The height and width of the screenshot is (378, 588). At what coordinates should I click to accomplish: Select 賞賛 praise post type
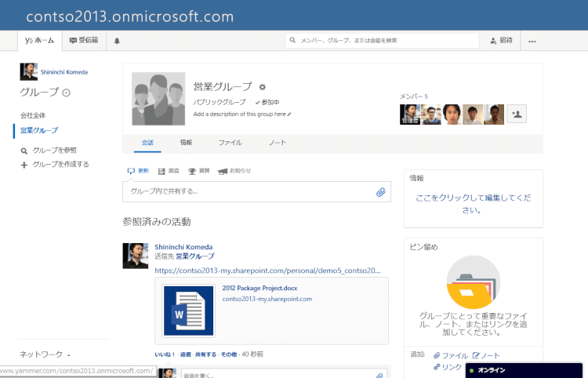click(199, 171)
